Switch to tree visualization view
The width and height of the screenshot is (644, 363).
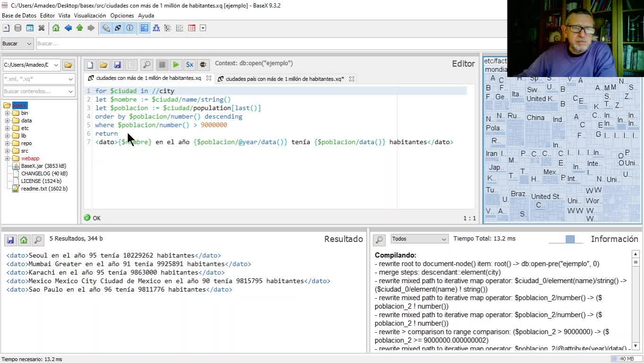[156, 28]
